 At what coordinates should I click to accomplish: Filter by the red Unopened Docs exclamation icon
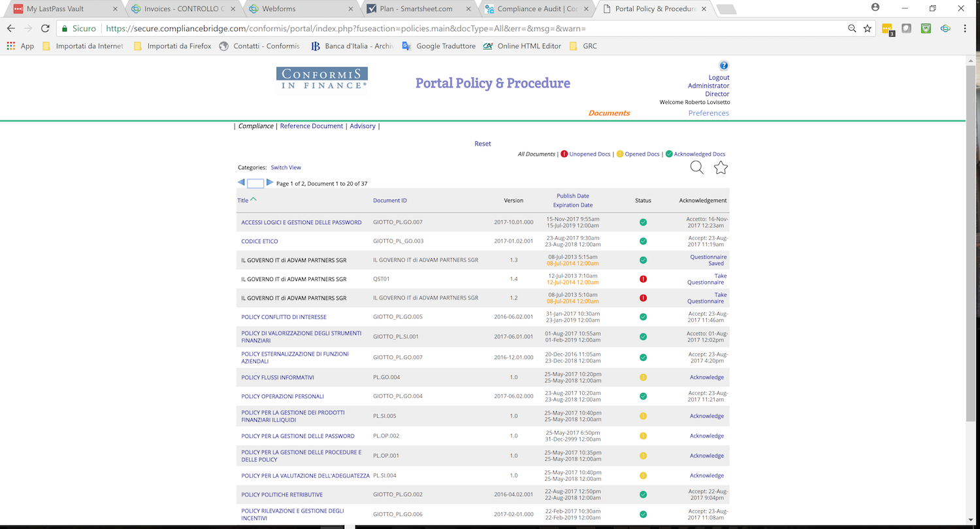point(564,154)
